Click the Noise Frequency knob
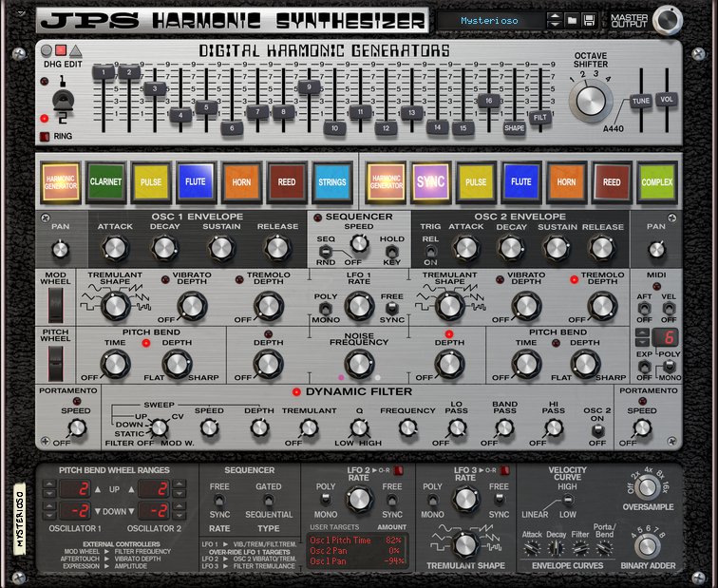Image resolution: width=718 pixels, height=588 pixels. tap(359, 365)
